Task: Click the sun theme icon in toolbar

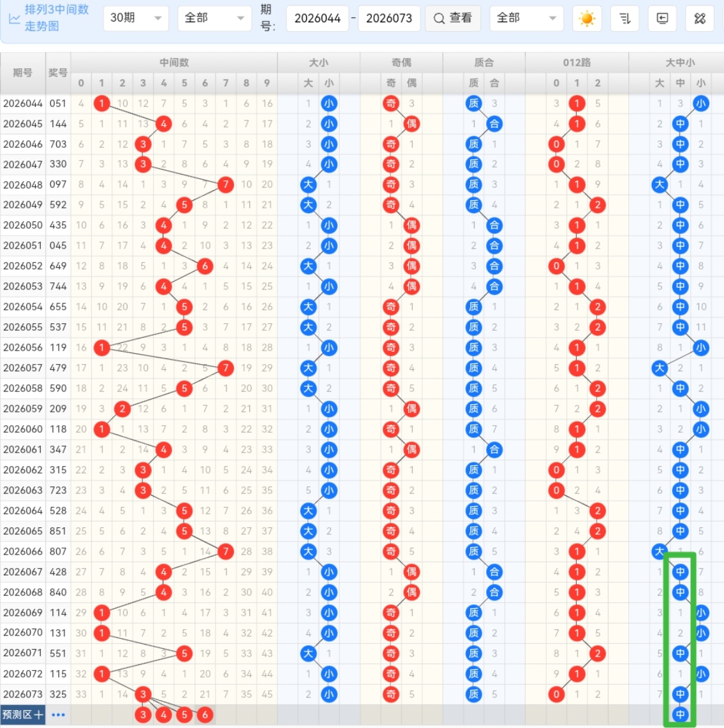Action: [x=587, y=18]
